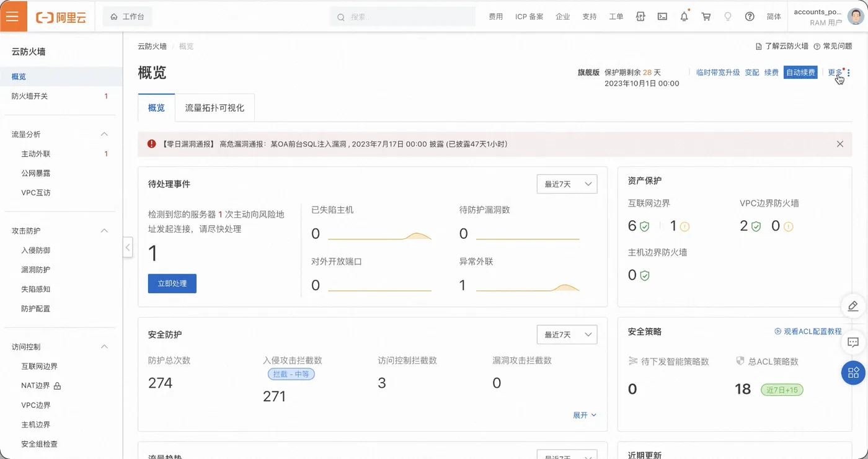The height and width of the screenshot is (459, 868).
Task: Click the lightbulb tips icon
Action: tap(728, 17)
